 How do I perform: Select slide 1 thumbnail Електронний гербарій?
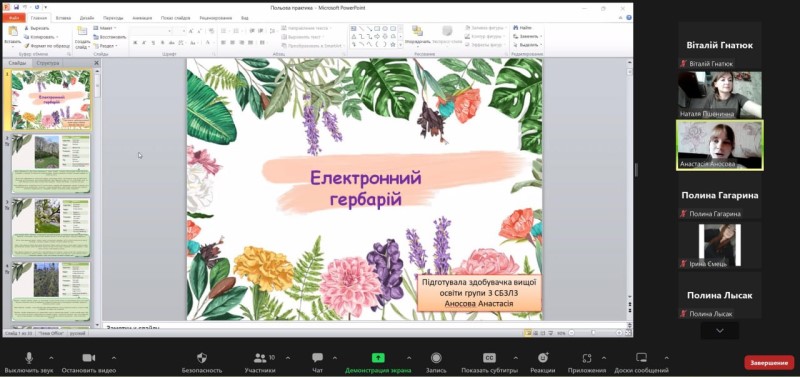click(x=51, y=99)
